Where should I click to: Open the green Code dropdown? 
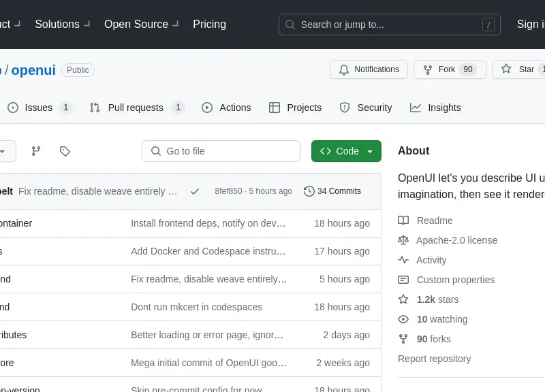(346, 151)
